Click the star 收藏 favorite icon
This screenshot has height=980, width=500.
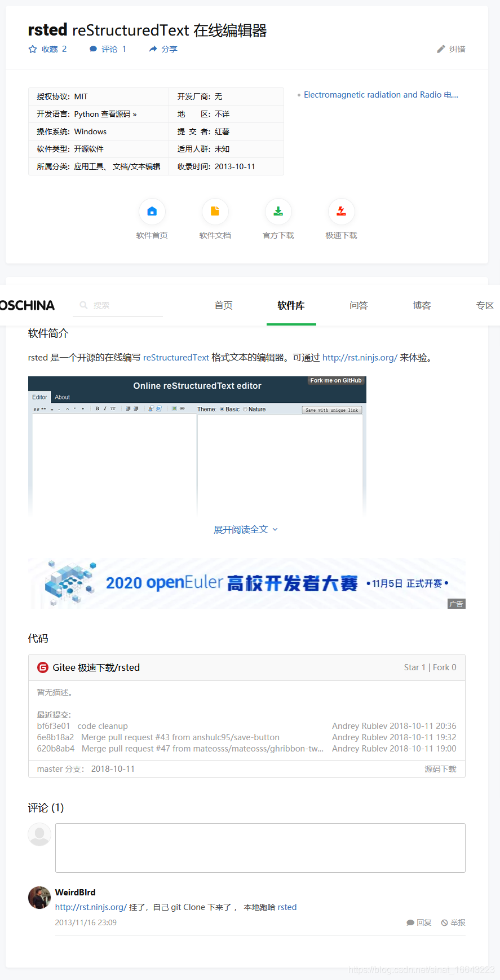point(33,49)
